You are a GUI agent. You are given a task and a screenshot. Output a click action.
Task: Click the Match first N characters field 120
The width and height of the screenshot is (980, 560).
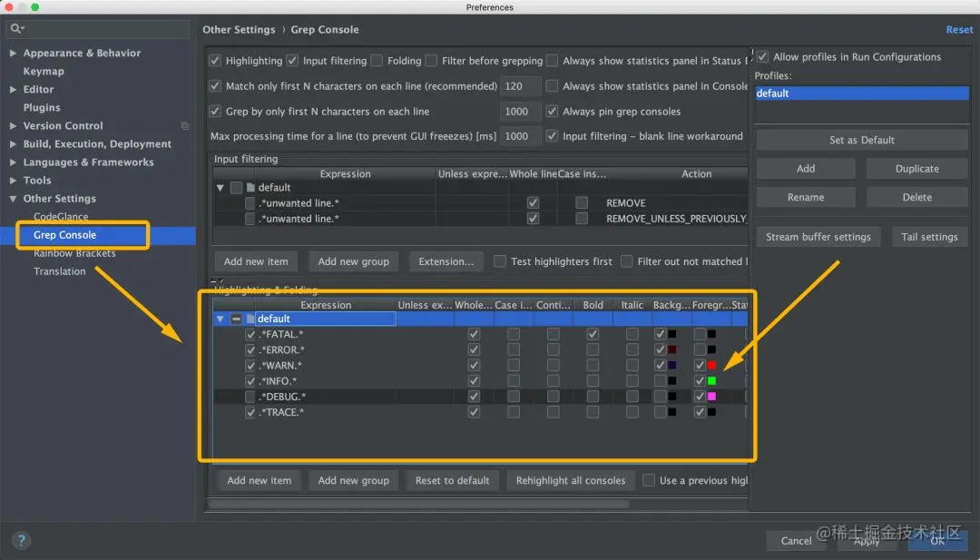[x=521, y=85]
